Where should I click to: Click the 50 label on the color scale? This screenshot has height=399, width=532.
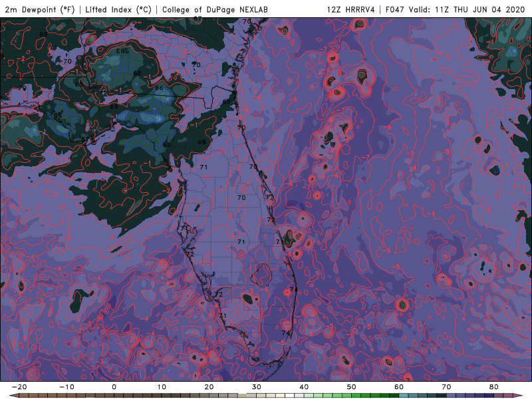point(352,387)
